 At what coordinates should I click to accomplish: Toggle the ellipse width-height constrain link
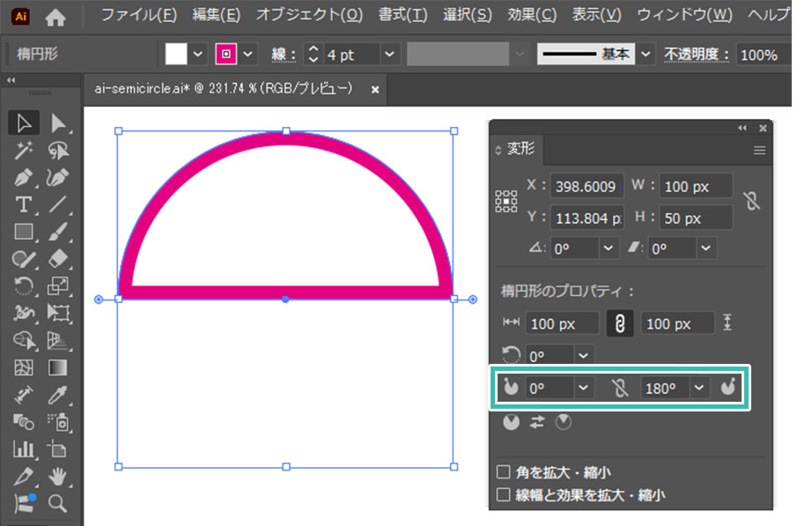tap(620, 324)
